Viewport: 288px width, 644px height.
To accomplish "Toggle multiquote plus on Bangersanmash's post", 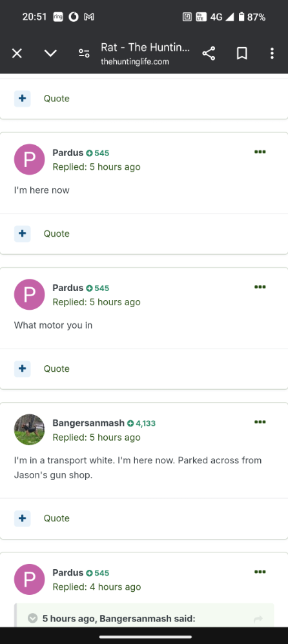I will point(23,518).
